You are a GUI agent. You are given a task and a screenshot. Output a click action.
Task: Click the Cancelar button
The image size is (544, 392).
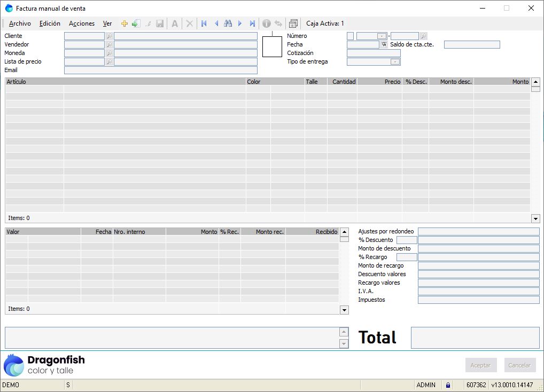pos(520,365)
